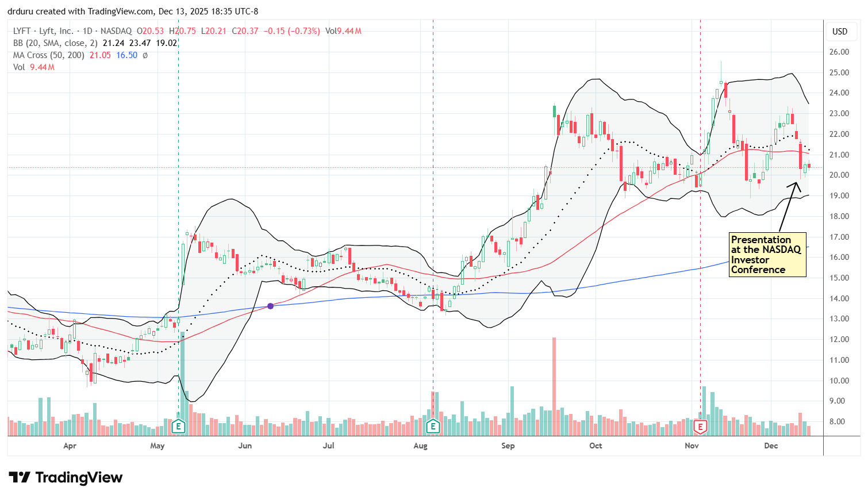This screenshot has width=868, height=499.
Task: Click the 26.00 price axis label
Action: click(840, 52)
